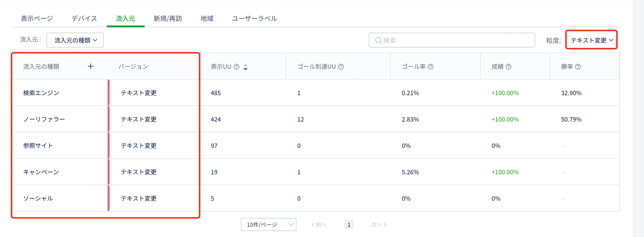This screenshot has height=237, width=644.
Task: Open the 流入元の種類 dropdown
Action: tap(75, 40)
